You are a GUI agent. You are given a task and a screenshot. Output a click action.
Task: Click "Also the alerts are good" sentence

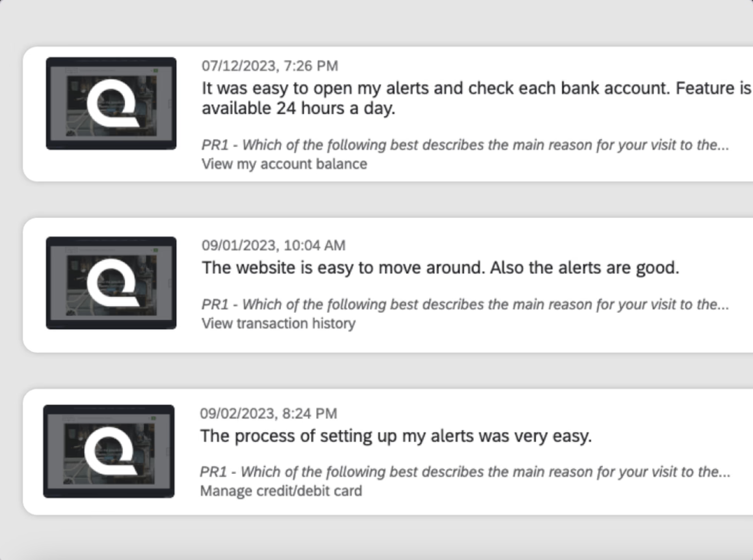pos(584,268)
